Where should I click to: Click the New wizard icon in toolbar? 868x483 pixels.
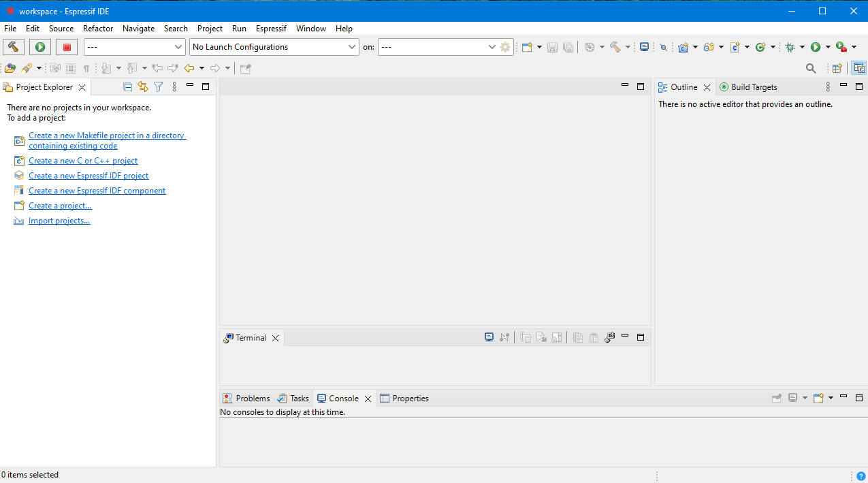click(x=526, y=47)
